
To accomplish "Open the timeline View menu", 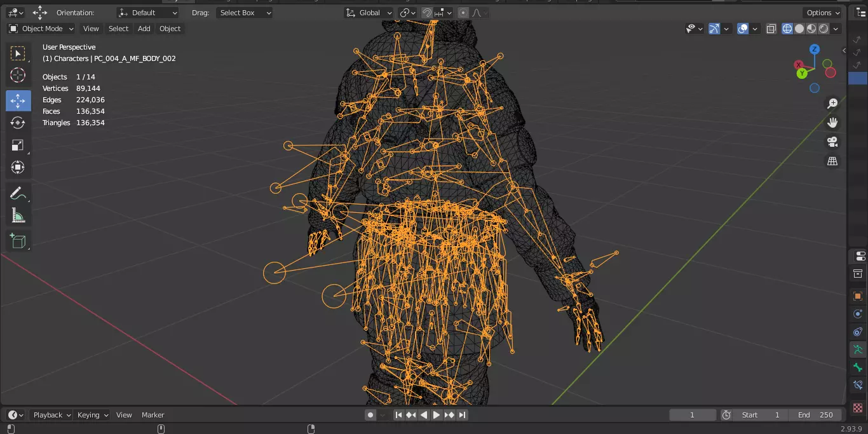I will 124,415.
